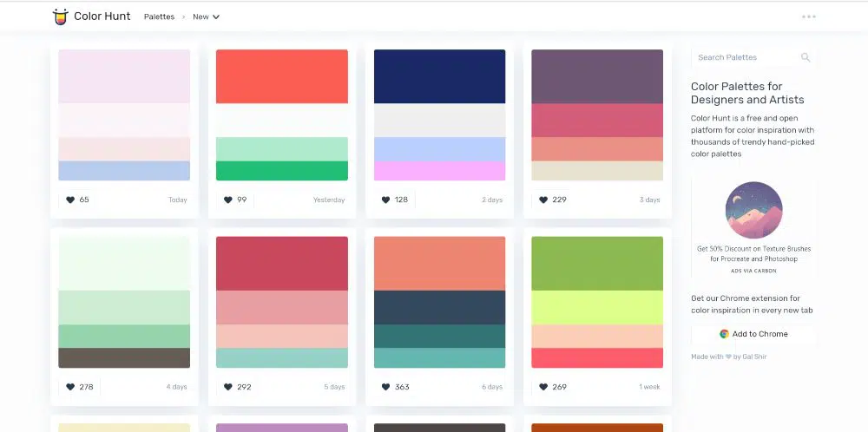868x432 pixels.
Task: Click the Texture Brushes ad text
Action: [x=753, y=253]
